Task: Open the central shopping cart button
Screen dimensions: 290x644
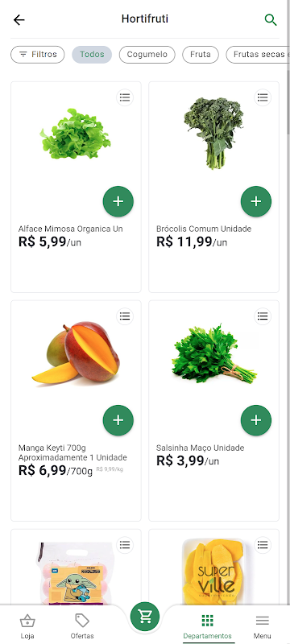Action: point(145,617)
